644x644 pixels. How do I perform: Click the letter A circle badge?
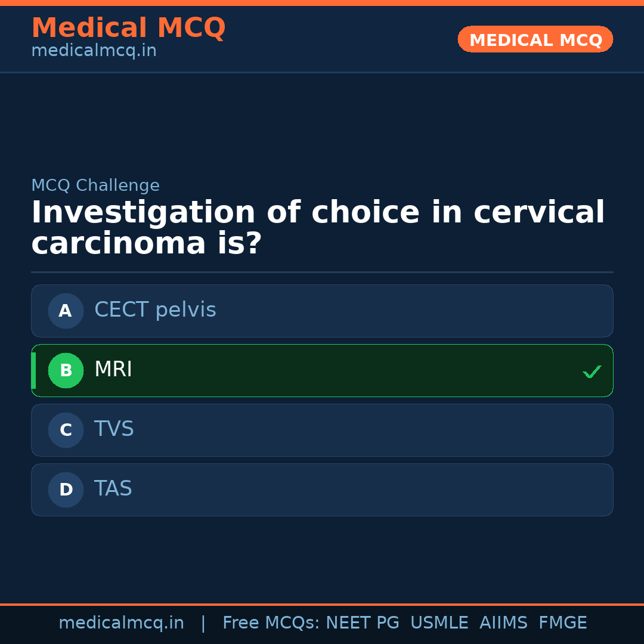(66, 311)
